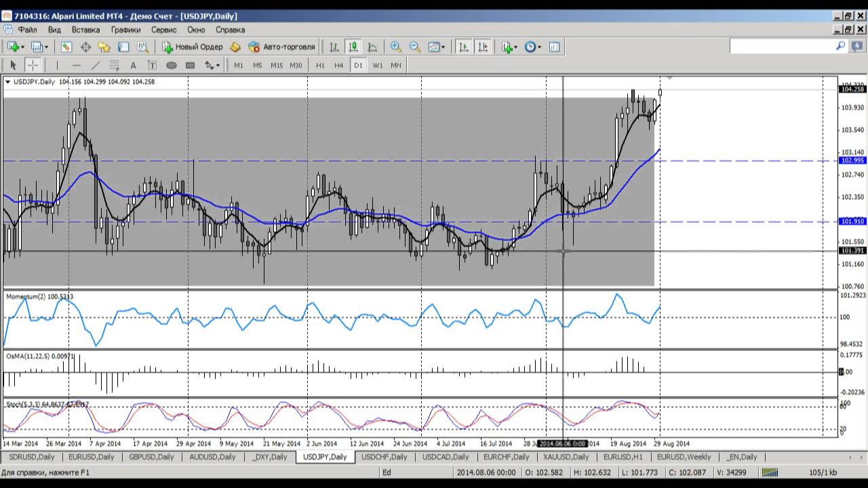Open the Вставка menu
The height and width of the screenshot is (488, 868).
85,30
